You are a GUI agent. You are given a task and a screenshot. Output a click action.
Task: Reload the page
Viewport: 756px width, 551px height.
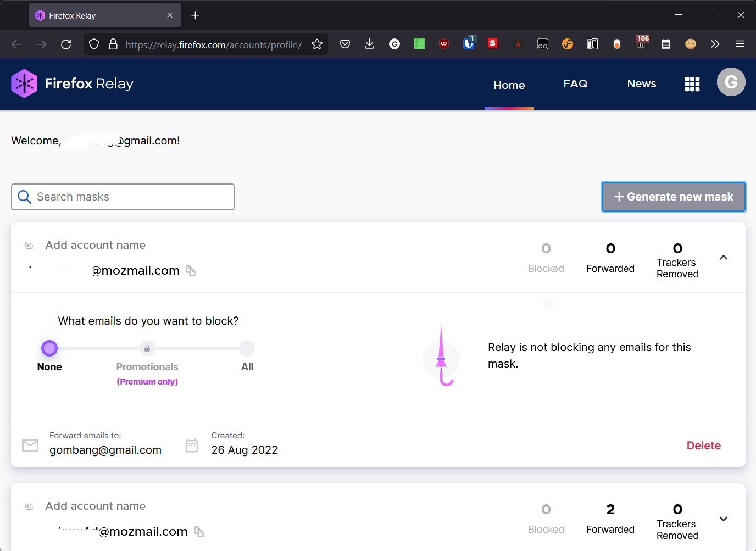(66, 44)
